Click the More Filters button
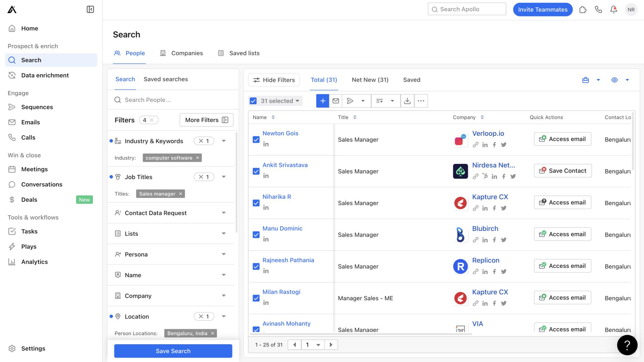The image size is (644, 362). 207,120
